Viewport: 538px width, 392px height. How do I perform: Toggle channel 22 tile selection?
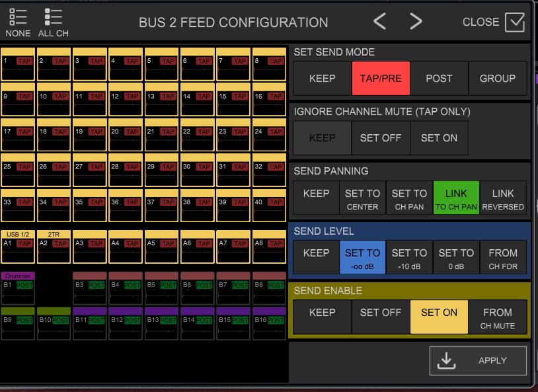(x=198, y=135)
